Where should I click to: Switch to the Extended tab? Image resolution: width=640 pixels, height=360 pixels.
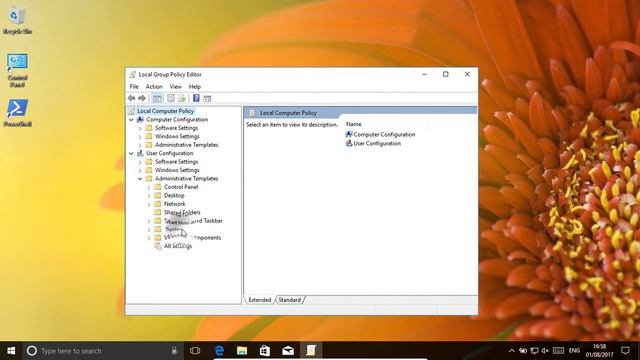pyautogui.click(x=260, y=300)
